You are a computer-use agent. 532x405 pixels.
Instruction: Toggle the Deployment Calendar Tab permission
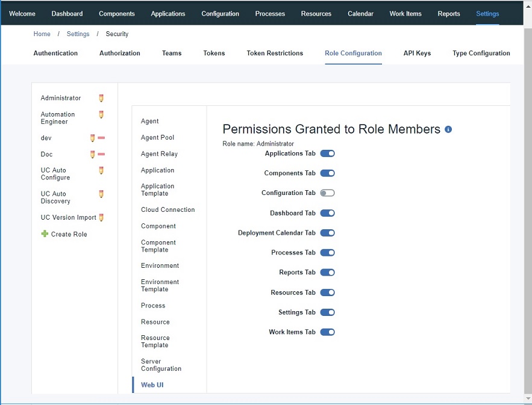pyautogui.click(x=327, y=233)
